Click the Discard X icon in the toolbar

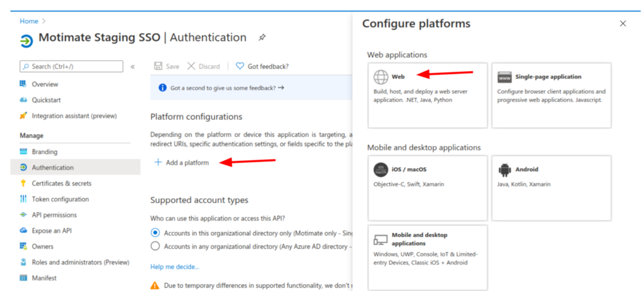(x=192, y=67)
